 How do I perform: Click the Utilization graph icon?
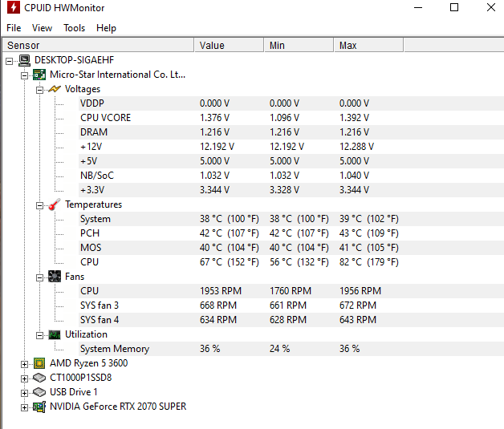click(x=55, y=334)
